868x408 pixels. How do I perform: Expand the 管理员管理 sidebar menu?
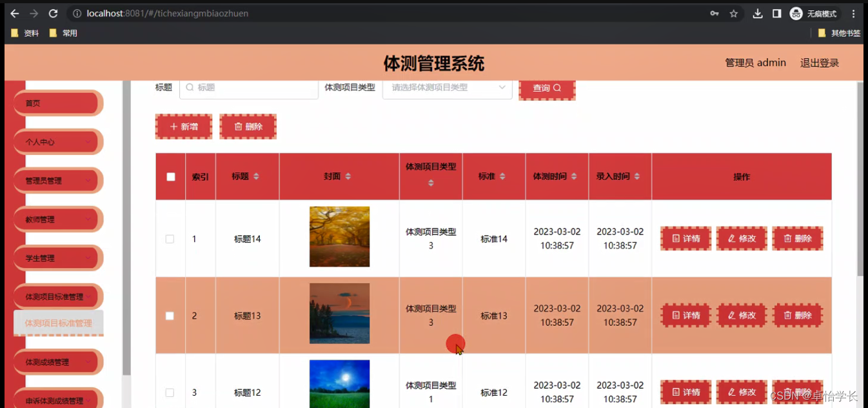[x=57, y=180]
